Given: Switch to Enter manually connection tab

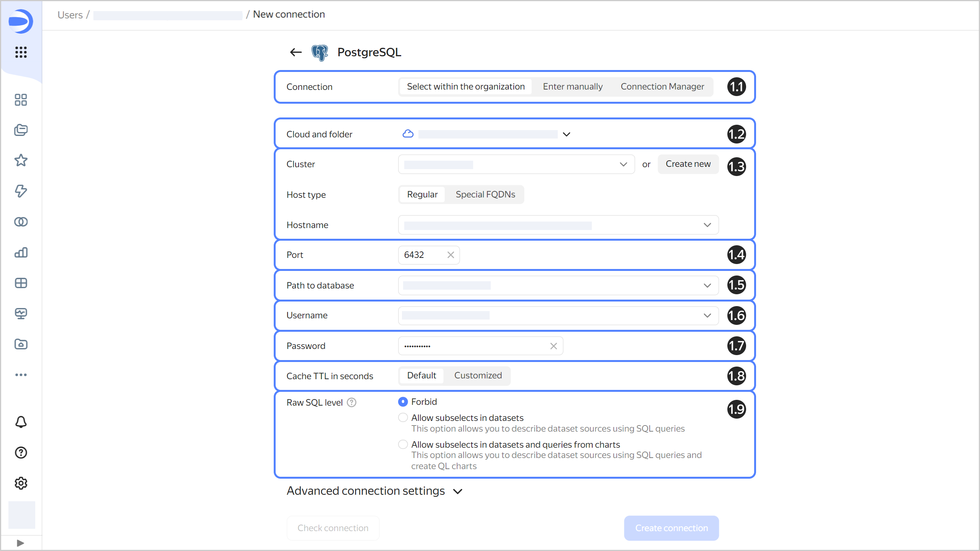Looking at the screenshot, I should coord(573,86).
